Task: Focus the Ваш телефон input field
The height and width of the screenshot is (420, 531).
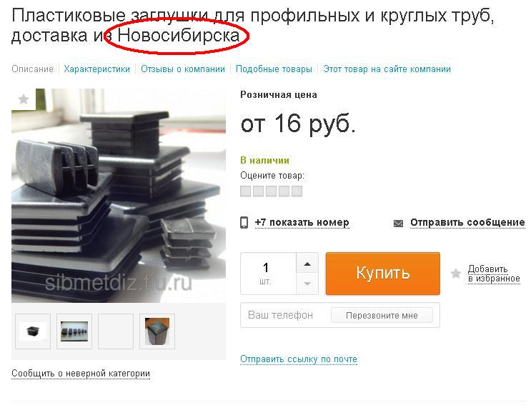Action: 285,315
